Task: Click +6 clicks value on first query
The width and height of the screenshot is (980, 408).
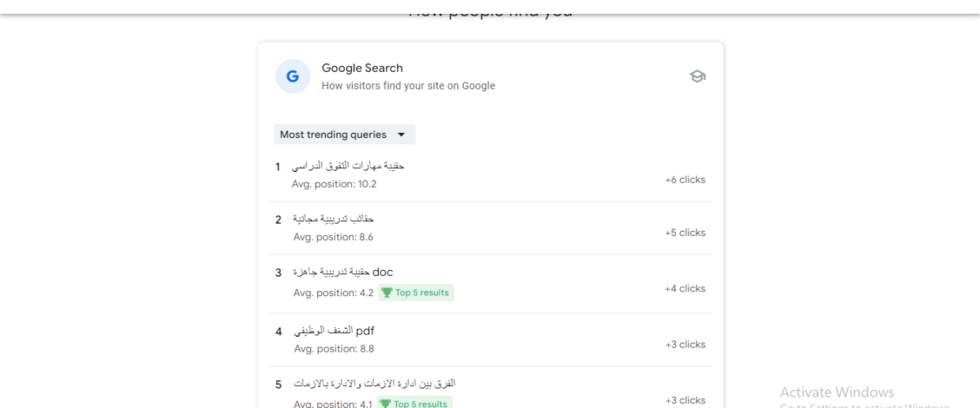Action: point(685,180)
